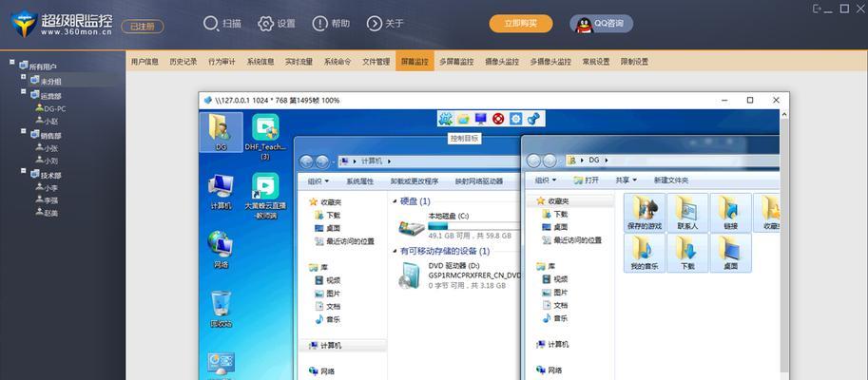
Task: Click the 控制目标 gear icon in remote toolbar
Action: click(x=446, y=119)
